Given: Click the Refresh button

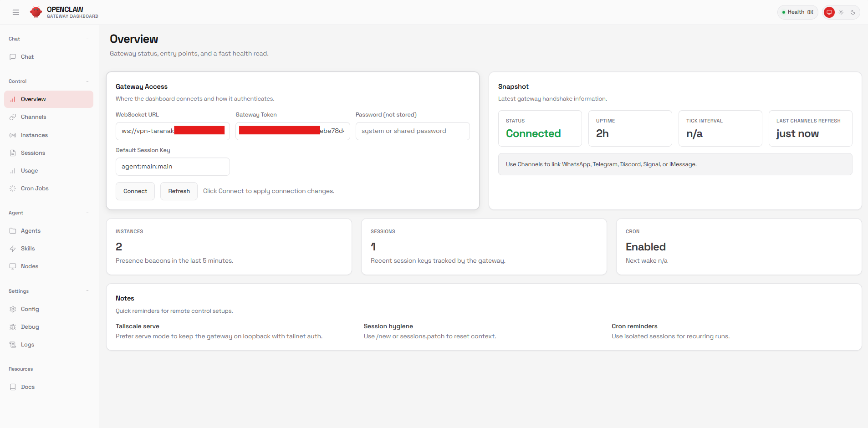Looking at the screenshot, I should pos(179,191).
